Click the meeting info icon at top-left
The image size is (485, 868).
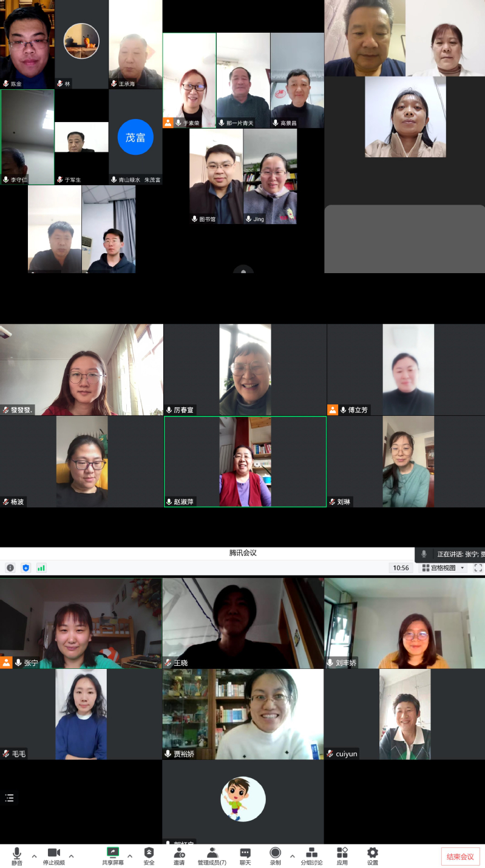click(x=10, y=568)
